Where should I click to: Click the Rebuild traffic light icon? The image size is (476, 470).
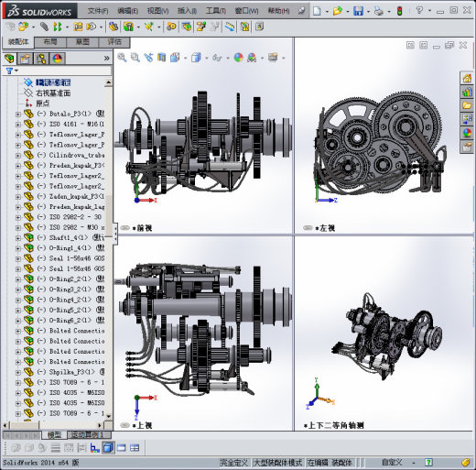click(399, 11)
